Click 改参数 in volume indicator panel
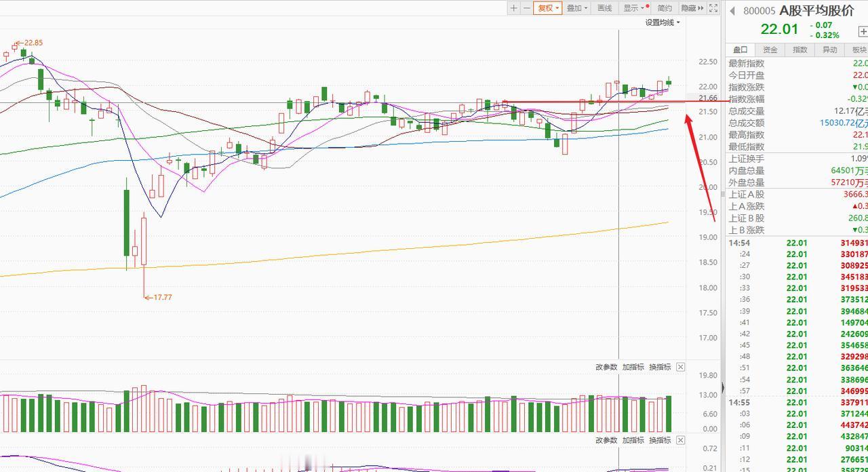This screenshot has height=472, width=868. point(606,367)
